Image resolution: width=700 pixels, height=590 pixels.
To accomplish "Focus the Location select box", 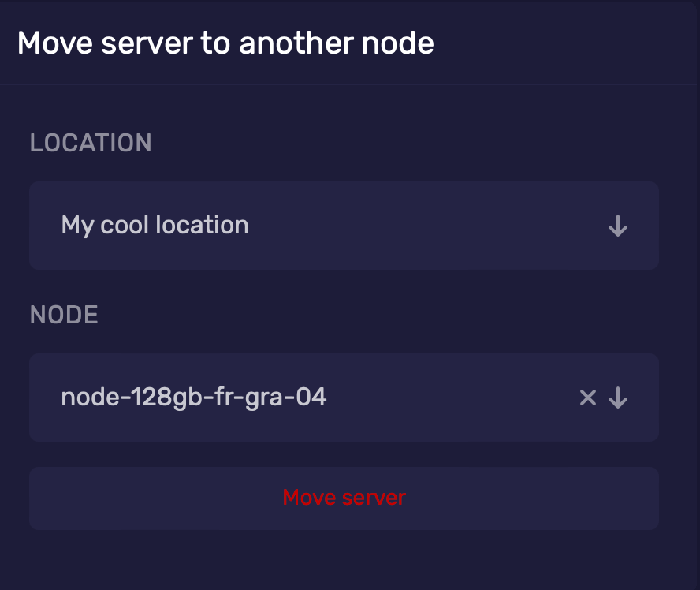I will click(344, 226).
